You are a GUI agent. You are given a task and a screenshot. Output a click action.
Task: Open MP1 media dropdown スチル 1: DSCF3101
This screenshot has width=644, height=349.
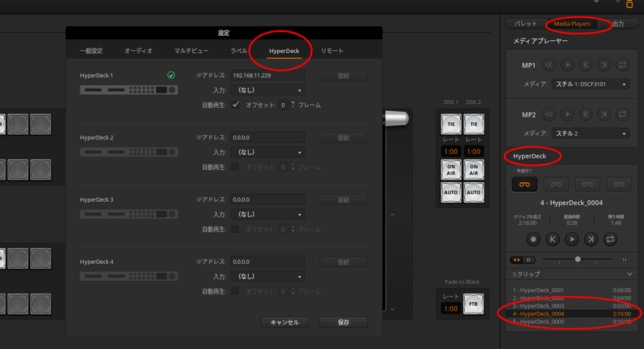tap(590, 84)
